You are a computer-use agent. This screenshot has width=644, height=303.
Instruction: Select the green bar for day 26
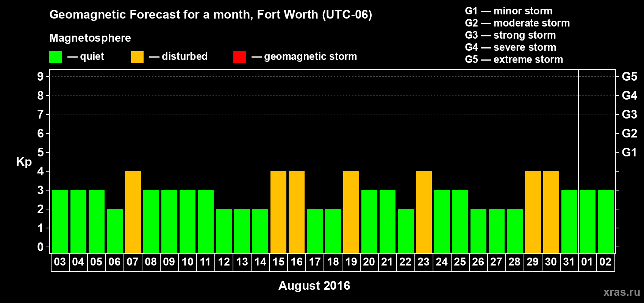(478, 231)
